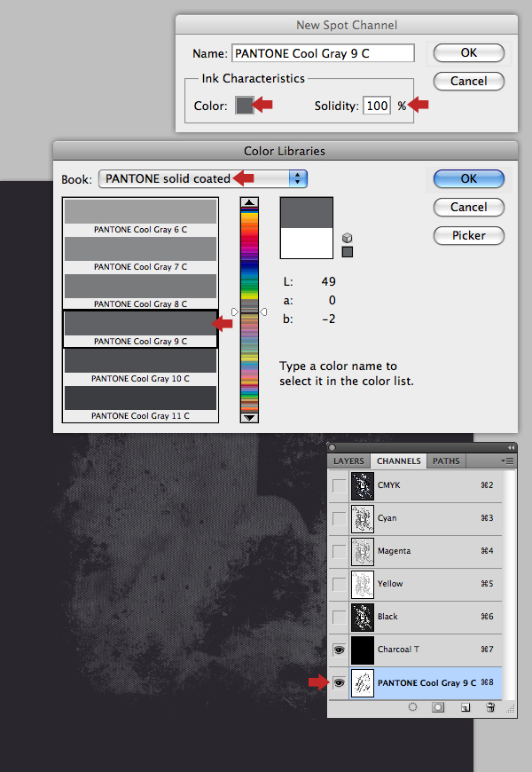Click the up arrow above the color strip
The image size is (532, 772).
pos(249,202)
